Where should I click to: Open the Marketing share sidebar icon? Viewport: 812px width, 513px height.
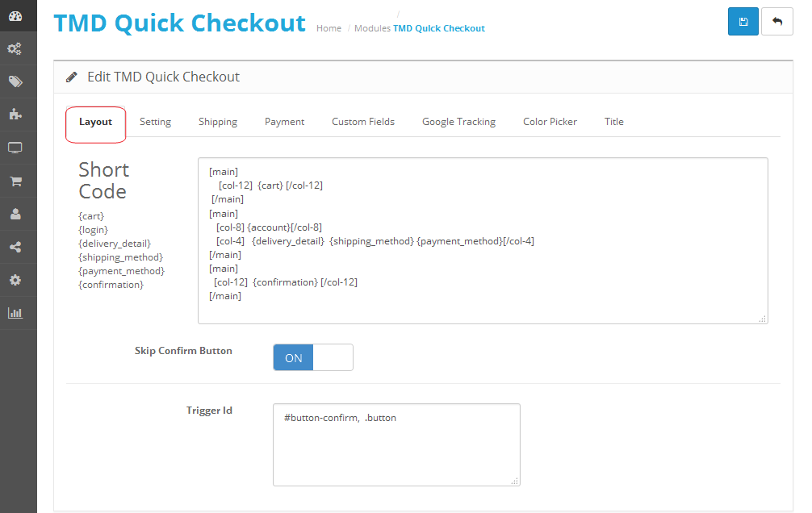click(15, 247)
